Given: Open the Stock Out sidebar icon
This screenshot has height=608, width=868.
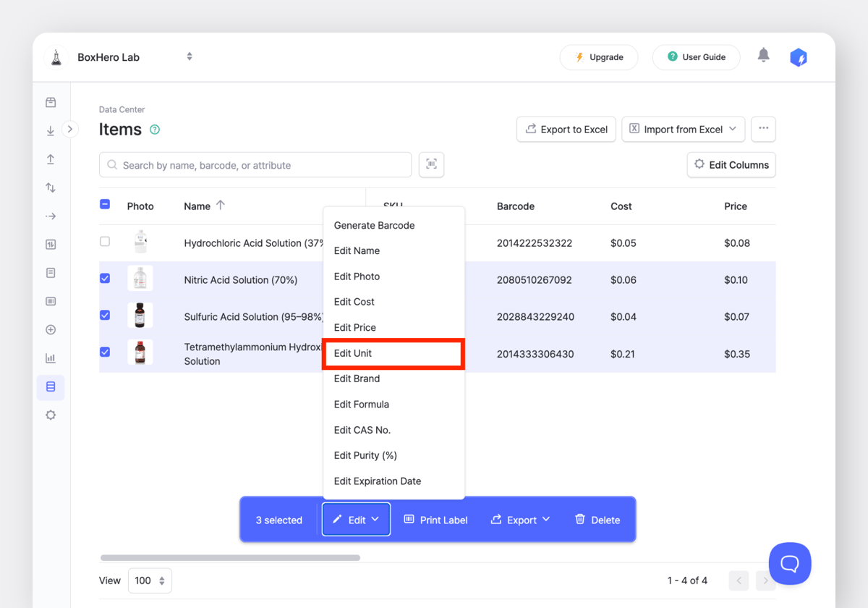Looking at the screenshot, I should tap(51, 159).
